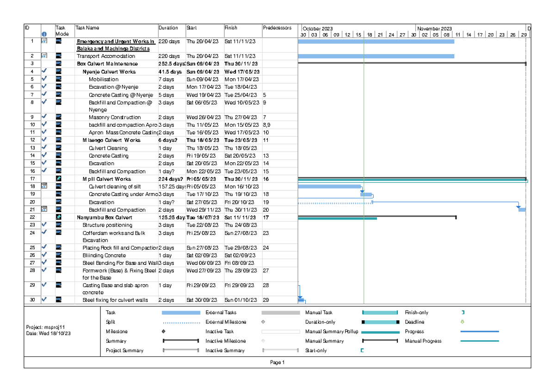Click the blue info indicator column header icon

pos(44,34)
